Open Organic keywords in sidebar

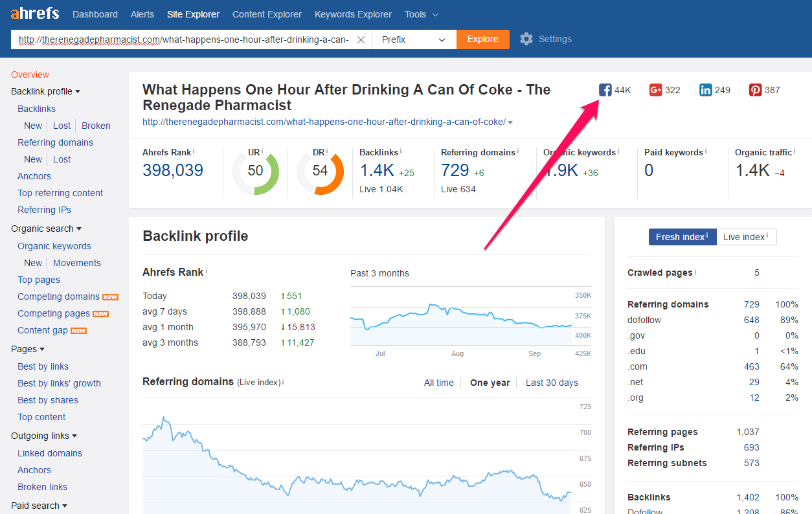(x=54, y=246)
